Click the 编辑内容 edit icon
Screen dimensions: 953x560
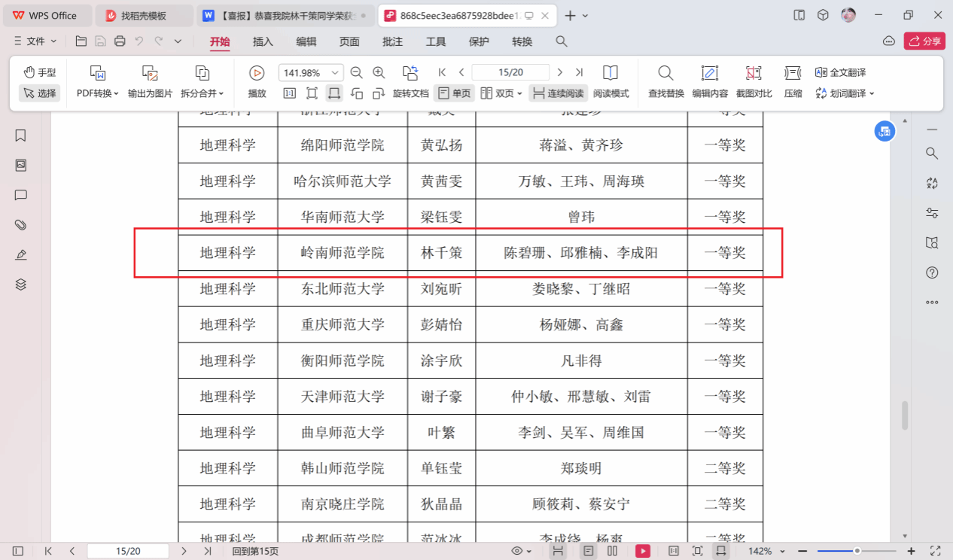(x=709, y=73)
